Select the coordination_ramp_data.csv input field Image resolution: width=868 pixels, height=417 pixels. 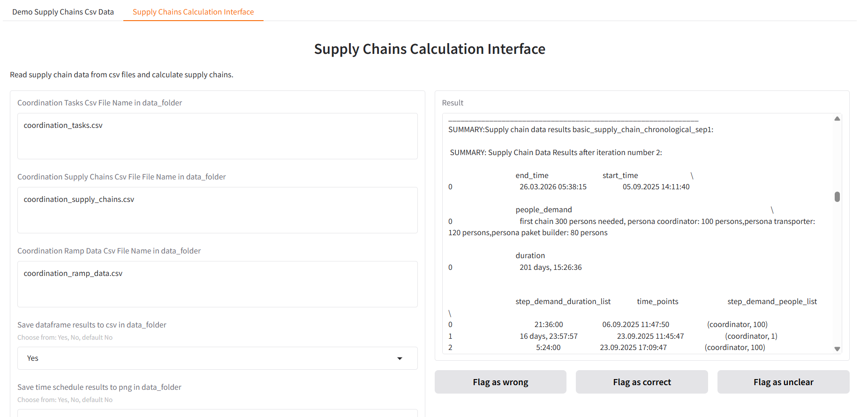tap(217, 284)
